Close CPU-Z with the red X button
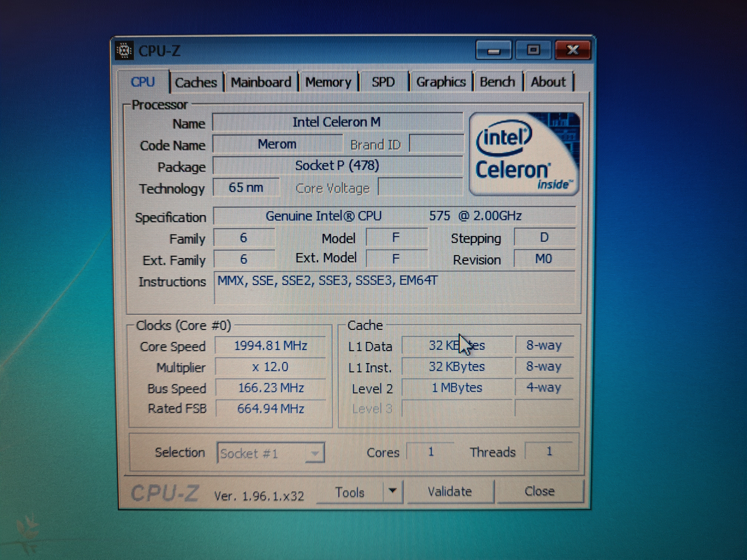747x560 pixels. click(x=573, y=50)
